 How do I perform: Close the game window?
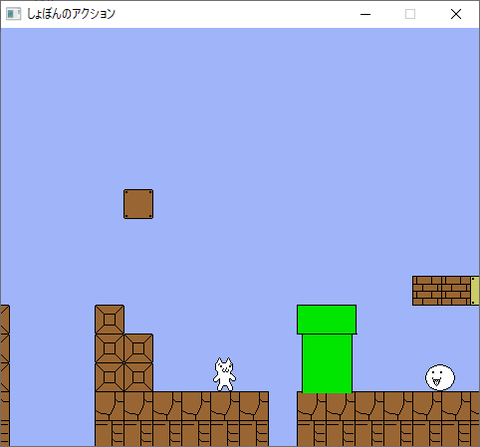tap(456, 14)
